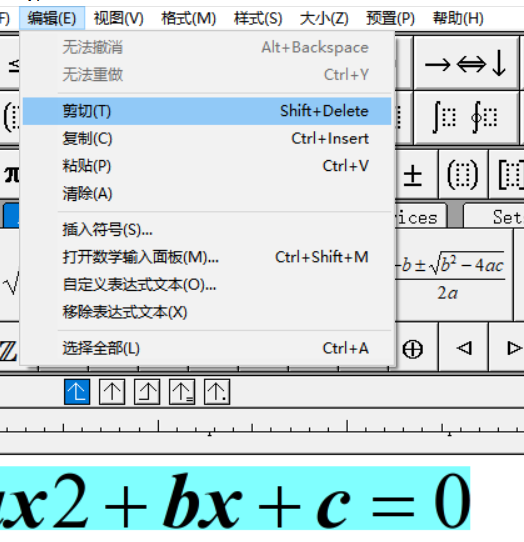
Task: Insert the pi symbol
Action: point(10,175)
